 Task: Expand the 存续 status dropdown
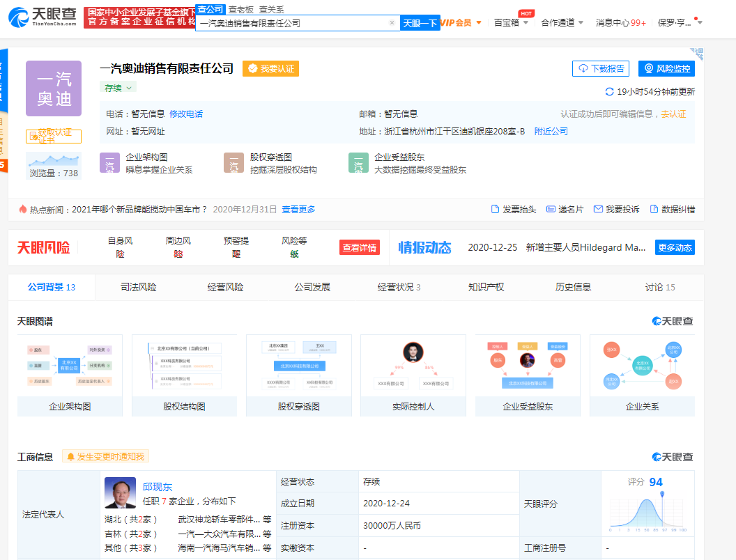[118, 88]
